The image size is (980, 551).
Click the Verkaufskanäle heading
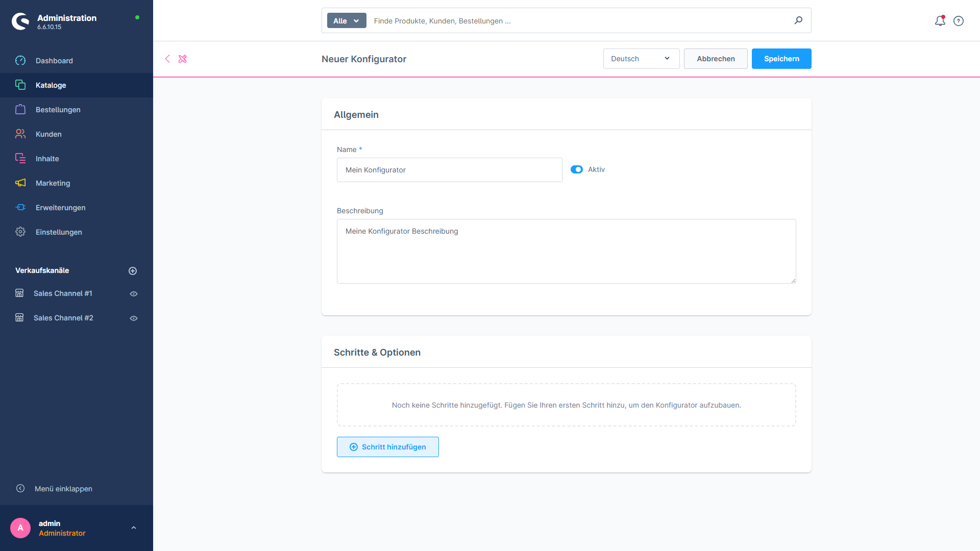42,270
